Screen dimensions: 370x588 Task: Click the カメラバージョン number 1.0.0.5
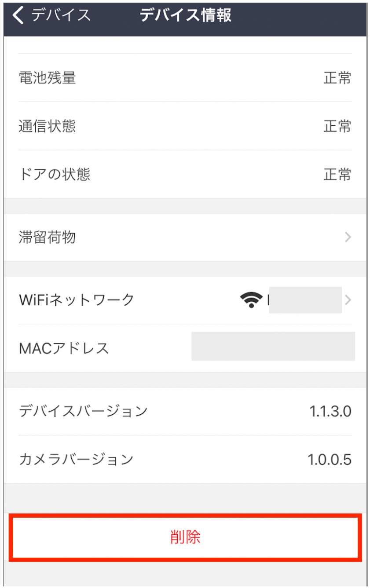click(x=329, y=460)
